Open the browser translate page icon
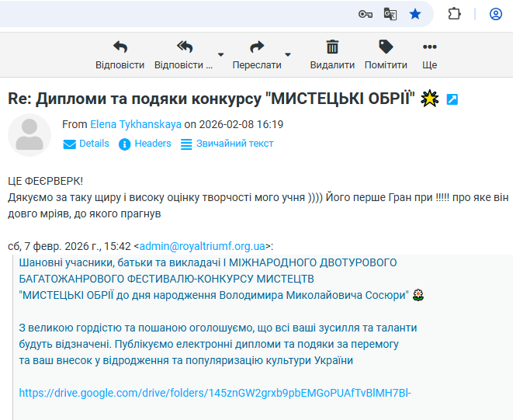This screenshot has width=513, height=420. pos(390,14)
